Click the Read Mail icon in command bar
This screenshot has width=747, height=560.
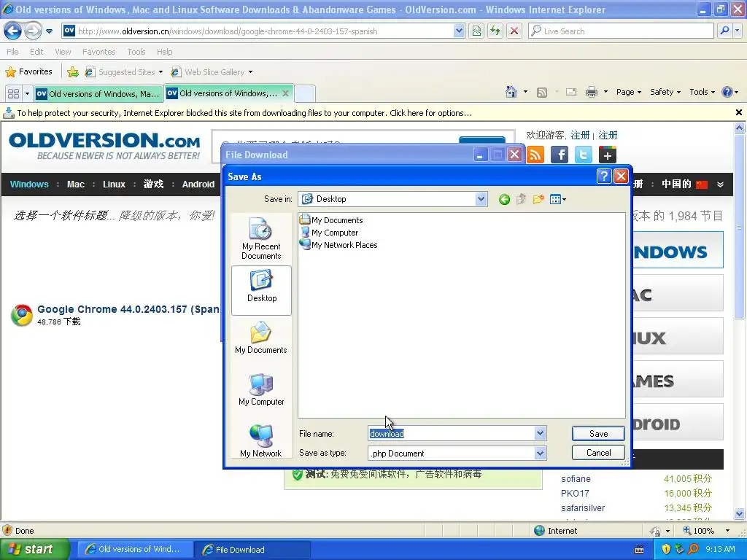[x=571, y=92]
